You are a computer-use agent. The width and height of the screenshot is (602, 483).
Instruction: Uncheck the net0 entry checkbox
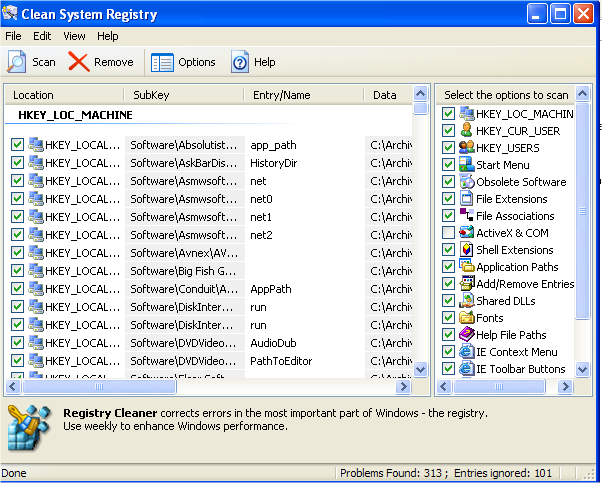point(17,199)
